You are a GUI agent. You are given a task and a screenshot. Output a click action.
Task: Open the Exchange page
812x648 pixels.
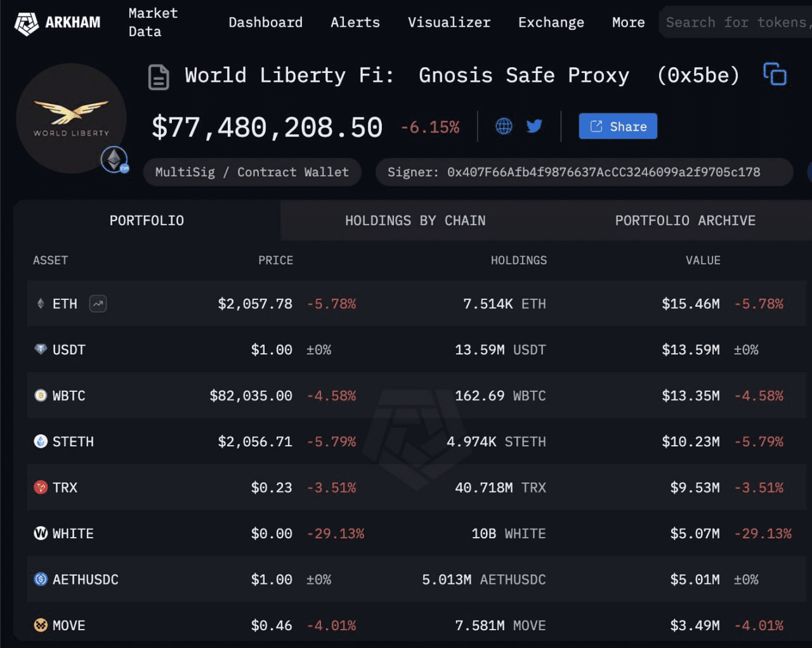[551, 22]
